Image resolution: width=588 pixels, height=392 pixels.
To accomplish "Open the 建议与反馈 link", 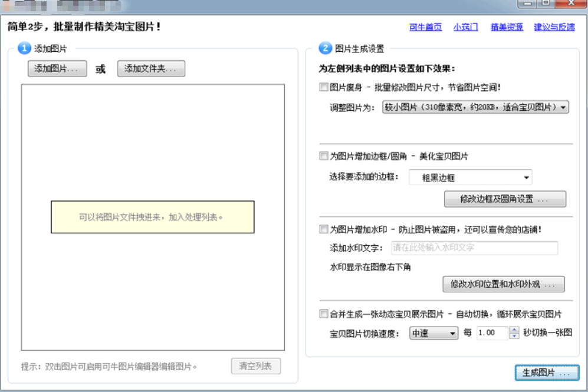I will tap(554, 27).
